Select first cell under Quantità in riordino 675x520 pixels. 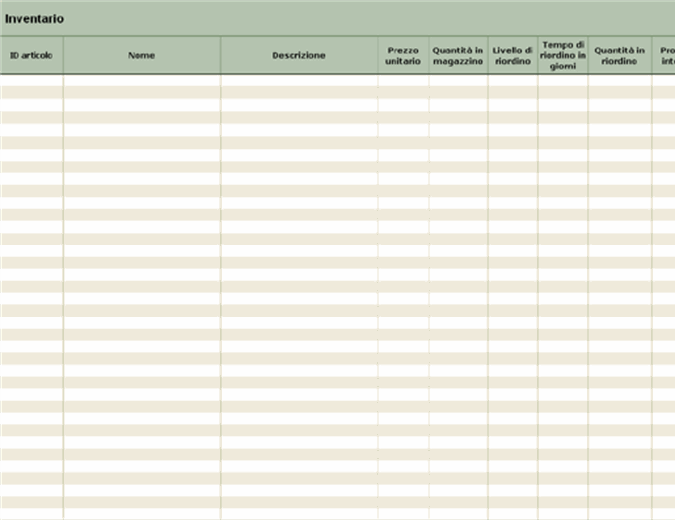tap(620, 80)
